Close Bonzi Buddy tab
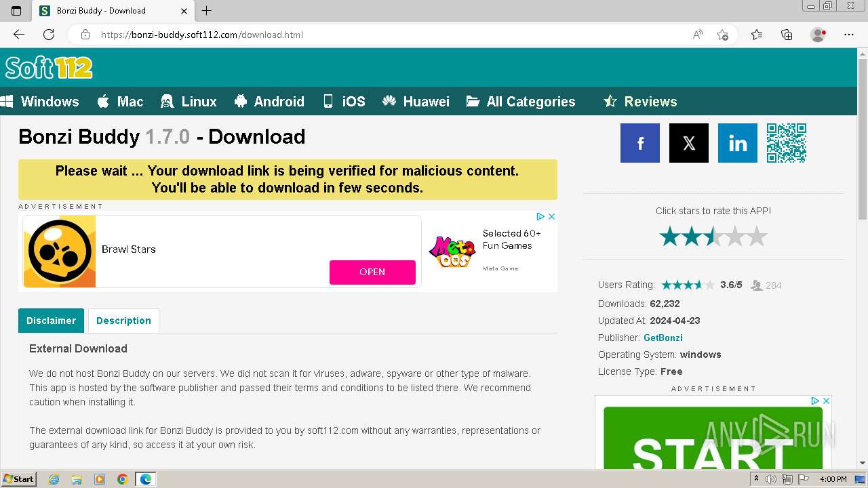Image resolution: width=868 pixels, height=488 pixels. tap(184, 11)
